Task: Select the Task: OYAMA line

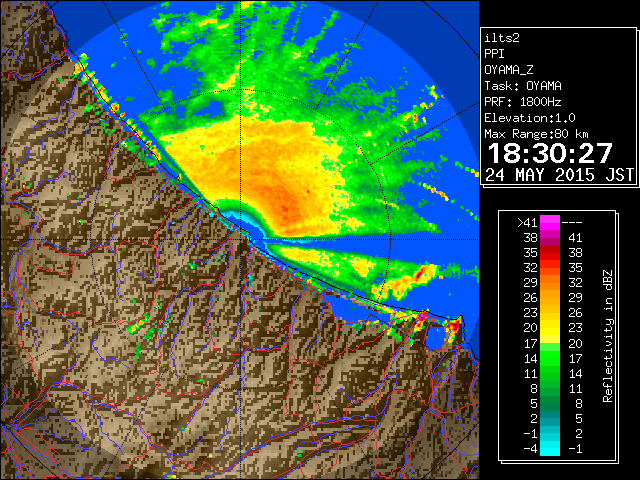Action: pyautogui.click(x=523, y=86)
